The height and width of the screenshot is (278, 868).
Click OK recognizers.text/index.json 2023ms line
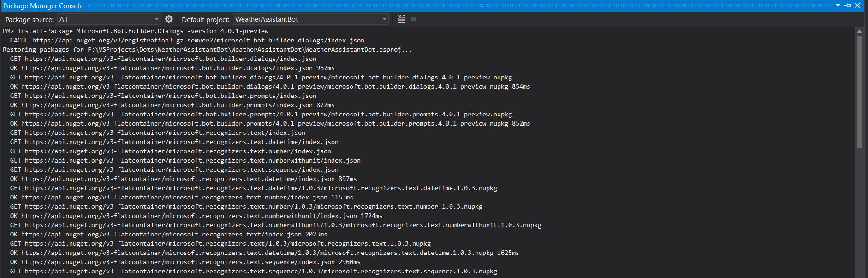click(169, 234)
